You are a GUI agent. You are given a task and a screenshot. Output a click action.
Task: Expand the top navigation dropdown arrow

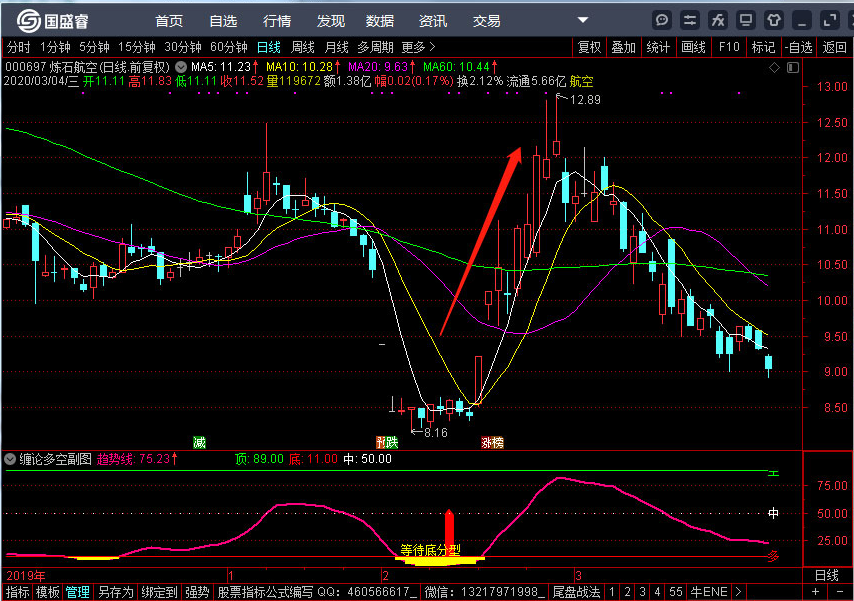583,20
